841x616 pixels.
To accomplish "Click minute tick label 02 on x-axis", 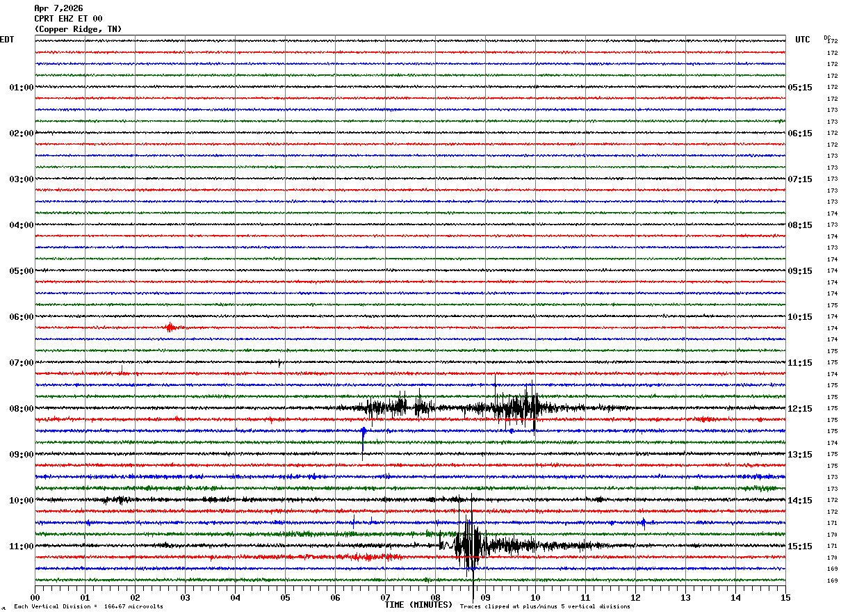I will (135, 597).
